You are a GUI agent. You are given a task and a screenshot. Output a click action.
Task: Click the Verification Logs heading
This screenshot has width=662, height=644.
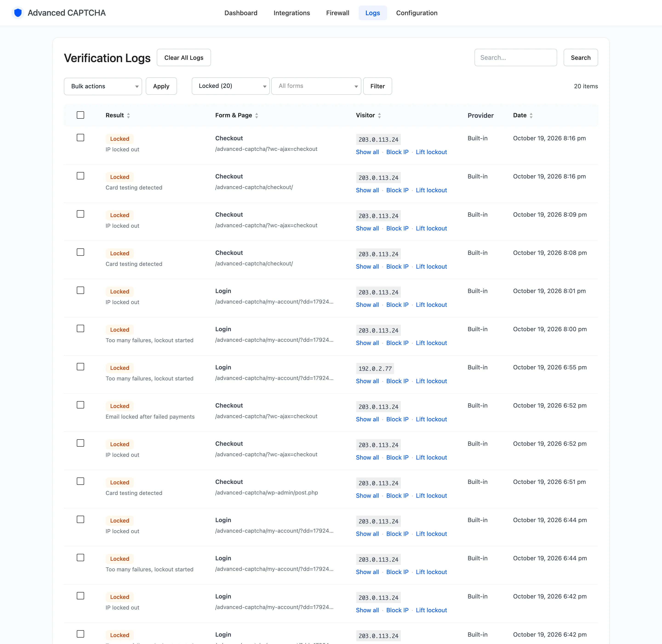[x=107, y=58]
